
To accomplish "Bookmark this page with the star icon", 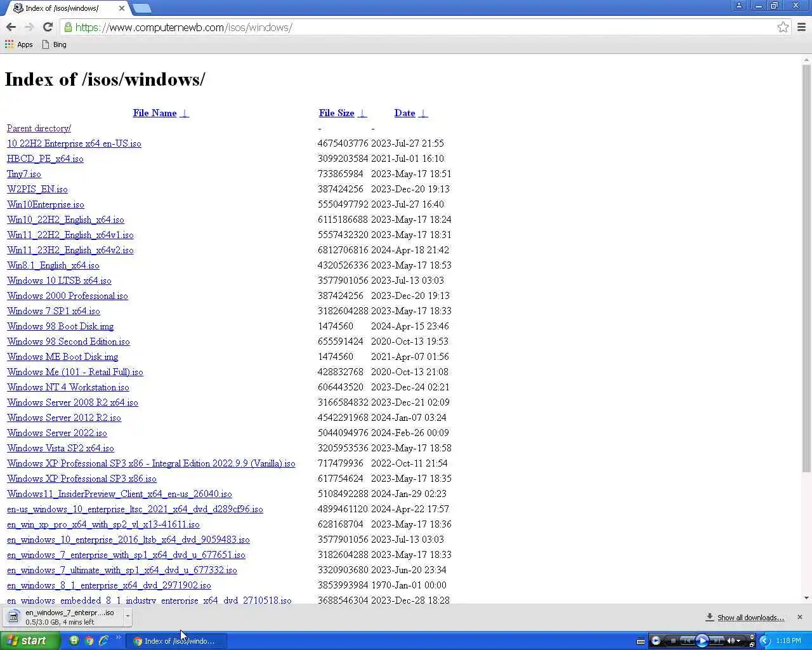I will pos(783,27).
